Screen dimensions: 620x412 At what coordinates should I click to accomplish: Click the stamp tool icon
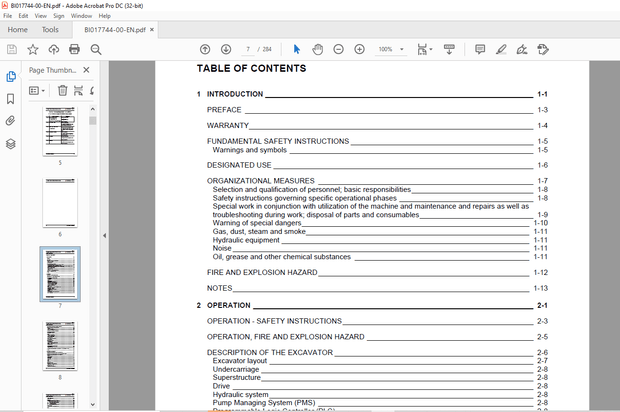click(x=543, y=49)
